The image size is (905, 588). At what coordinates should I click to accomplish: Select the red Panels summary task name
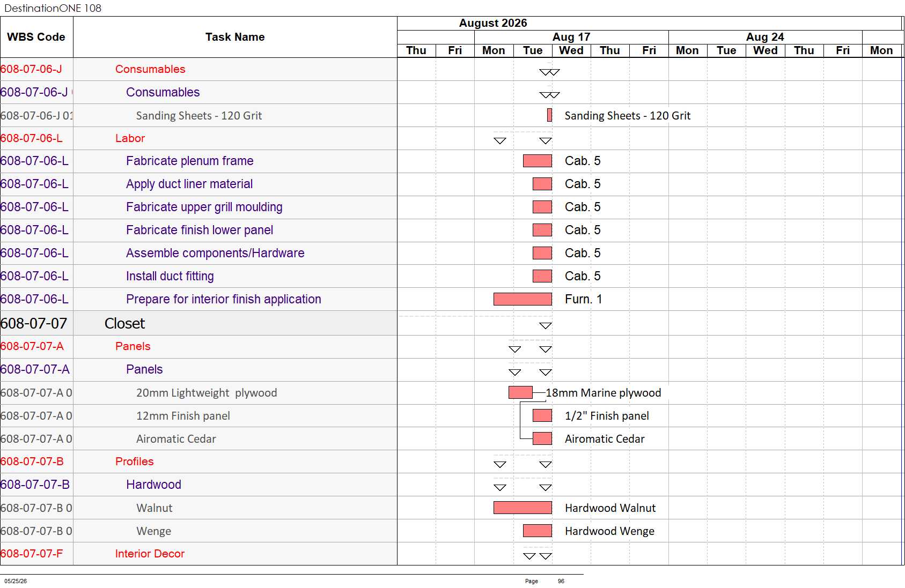point(133,346)
